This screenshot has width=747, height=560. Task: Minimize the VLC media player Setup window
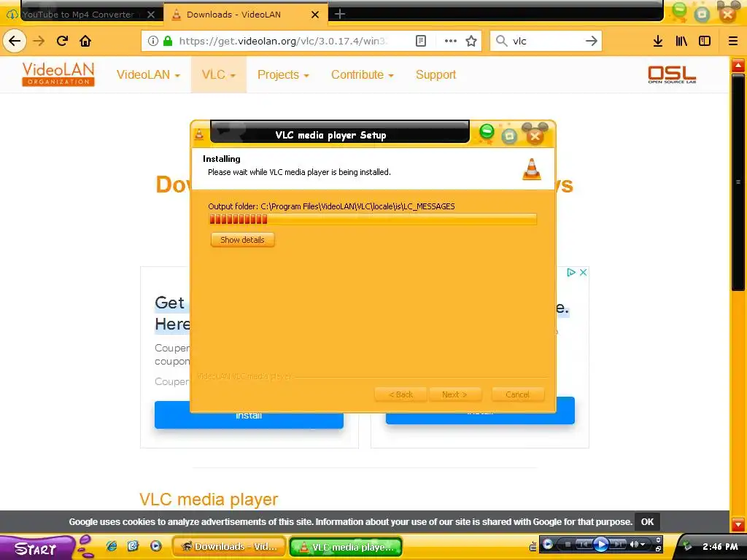[487, 132]
